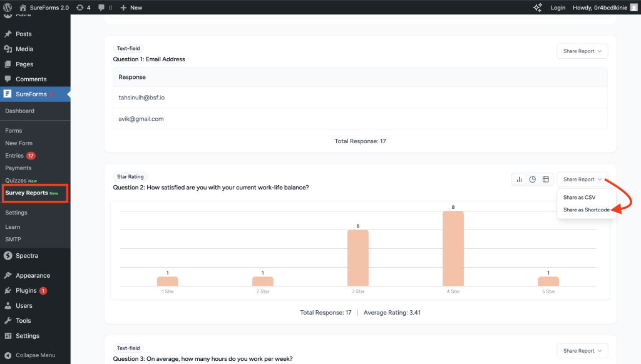Viewport: 641px width, 364px height.
Task: Click the 2 Star bar in chart
Action: 262,281
